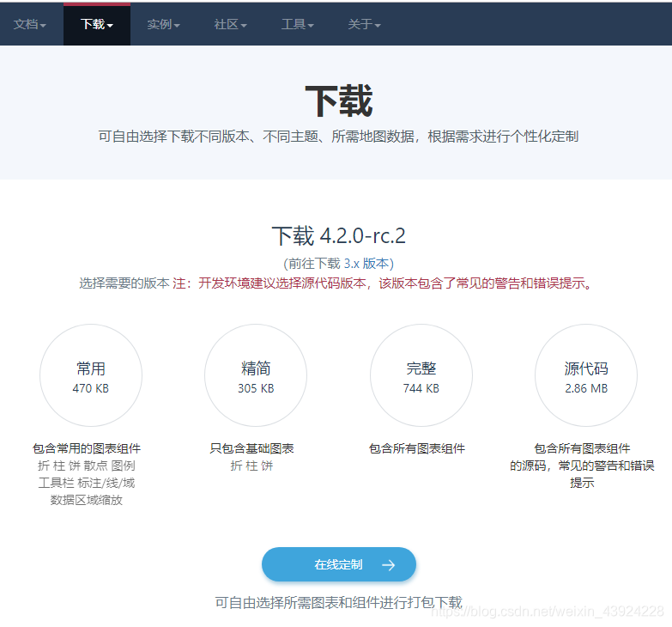Follow the 3.x 版本 download link
This screenshot has height=627, width=672.
pos(366,264)
